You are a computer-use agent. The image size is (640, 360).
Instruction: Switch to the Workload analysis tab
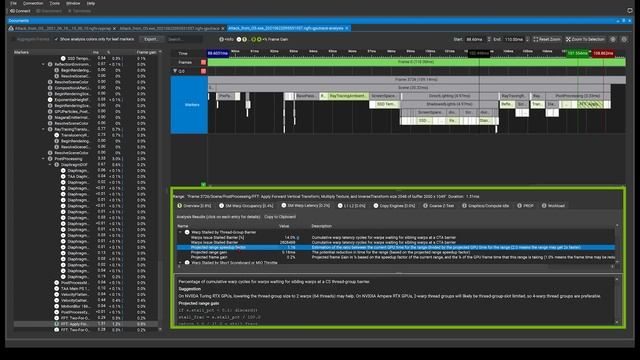553,206
